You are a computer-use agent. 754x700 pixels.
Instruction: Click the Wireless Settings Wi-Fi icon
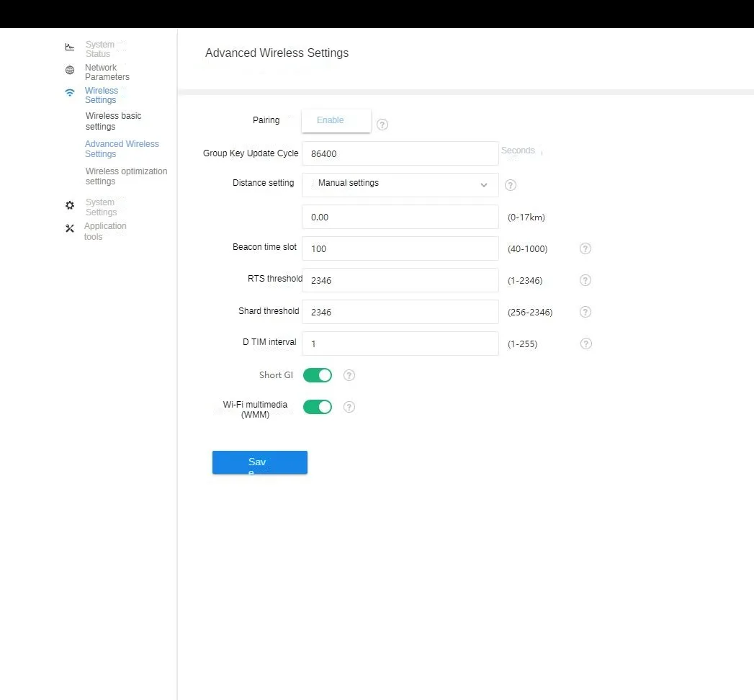pyautogui.click(x=70, y=93)
